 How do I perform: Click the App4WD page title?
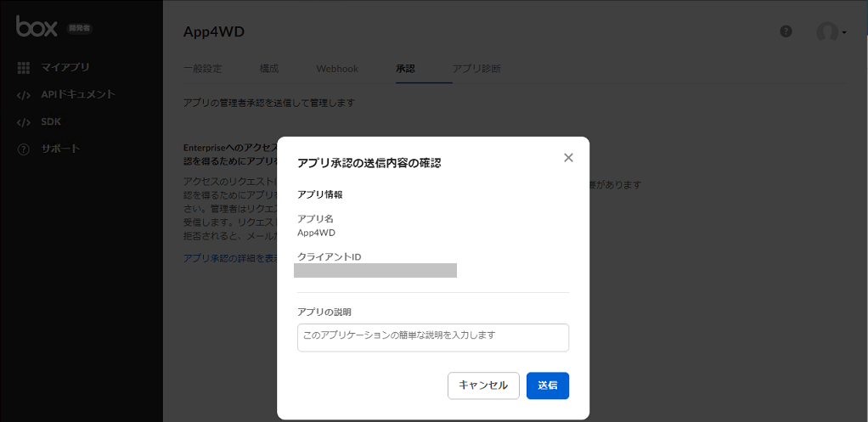pos(214,32)
